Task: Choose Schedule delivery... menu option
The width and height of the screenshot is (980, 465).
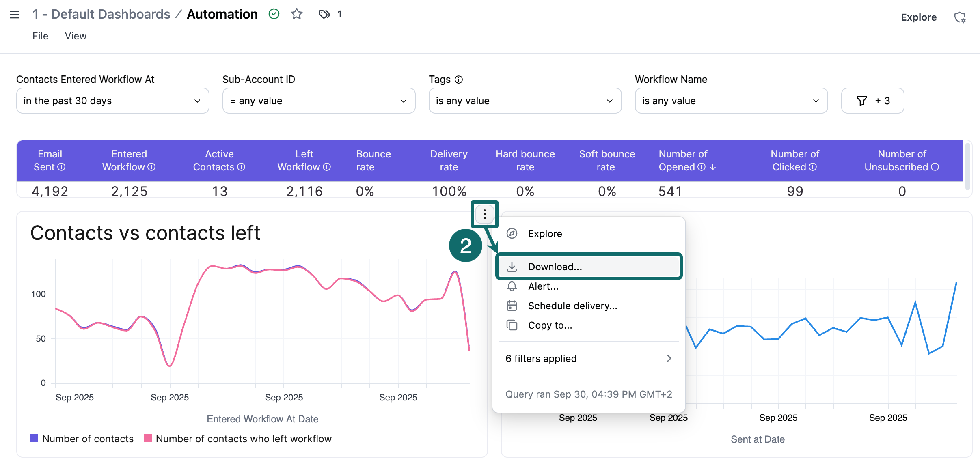Action: tap(572, 306)
